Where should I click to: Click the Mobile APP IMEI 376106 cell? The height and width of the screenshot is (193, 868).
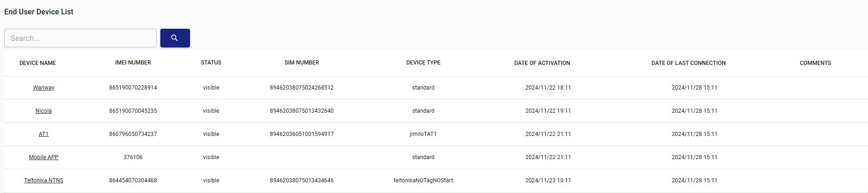pos(133,157)
